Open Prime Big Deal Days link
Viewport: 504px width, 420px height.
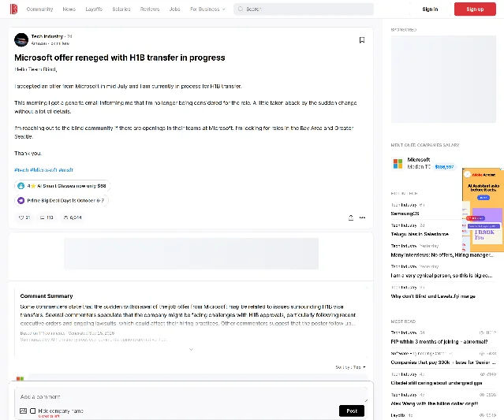pyautogui.click(x=62, y=200)
